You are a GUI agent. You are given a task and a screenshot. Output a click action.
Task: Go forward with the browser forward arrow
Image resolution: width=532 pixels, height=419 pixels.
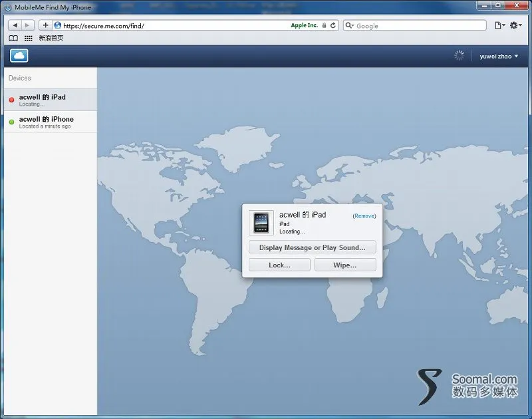click(x=27, y=25)
